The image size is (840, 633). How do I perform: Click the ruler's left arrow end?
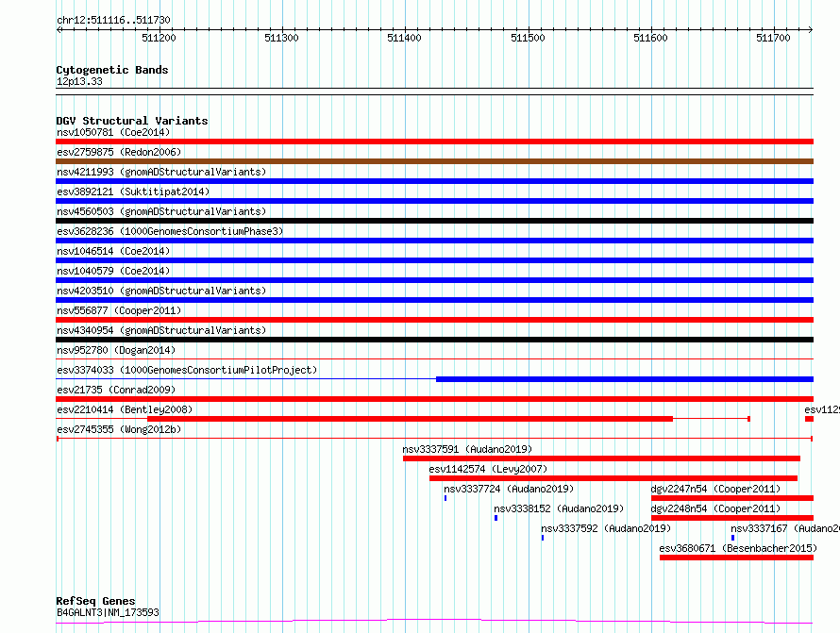59,29
